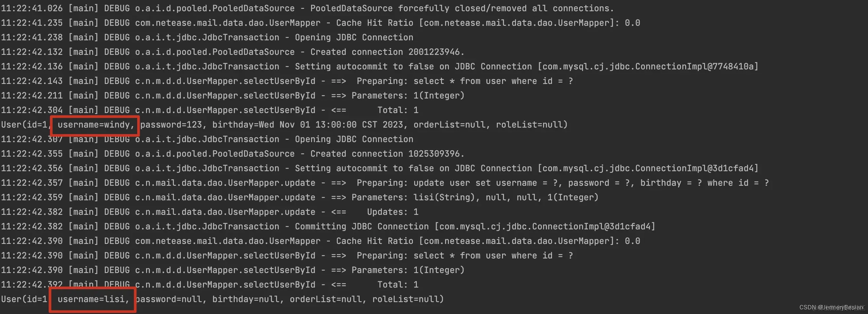
Task: Click the first Opening JDBC Connection line
Action: tap(207, 37)
